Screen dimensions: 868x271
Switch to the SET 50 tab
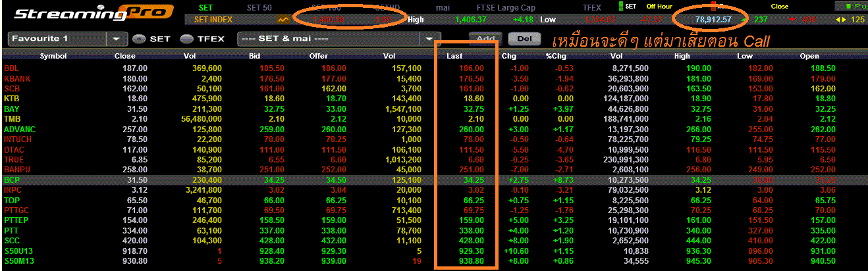259,7
